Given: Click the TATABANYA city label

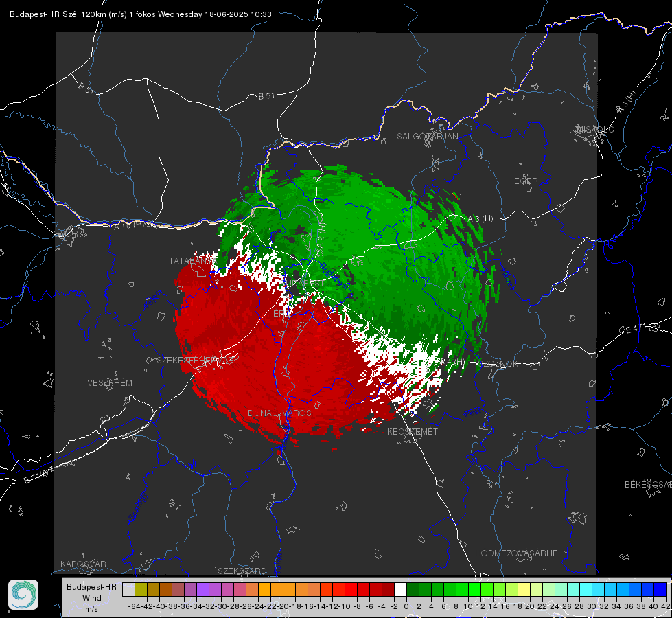Looking at the screenshot, I should (x=192, y=260).
